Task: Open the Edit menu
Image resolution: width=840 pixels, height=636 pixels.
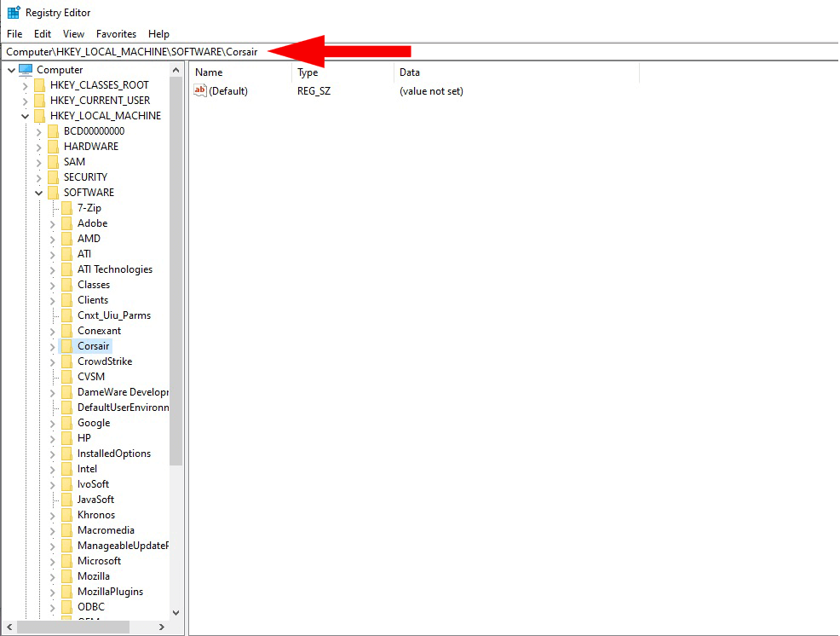Action: [x=43, y=34]
